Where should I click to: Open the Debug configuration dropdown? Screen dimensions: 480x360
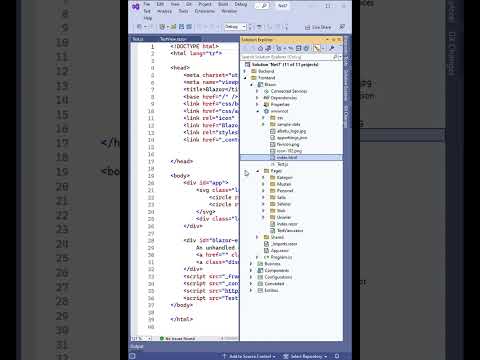[x=235, y=27]
